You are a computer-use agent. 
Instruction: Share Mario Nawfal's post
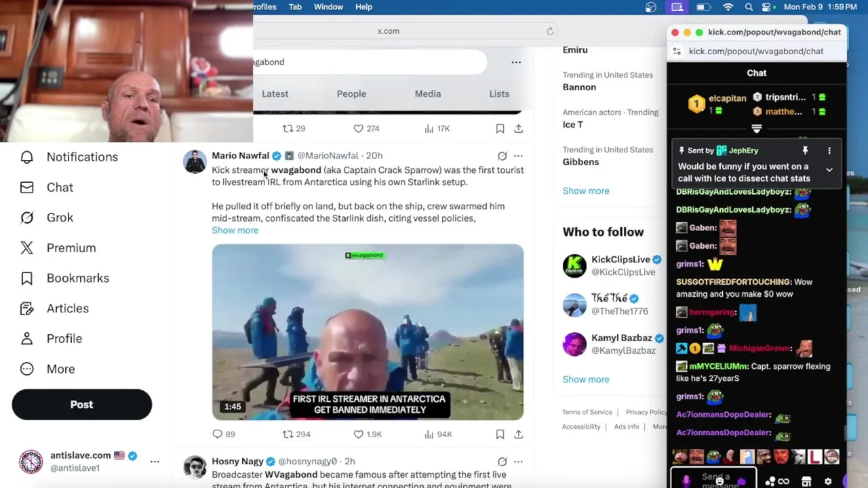point(518,434)
